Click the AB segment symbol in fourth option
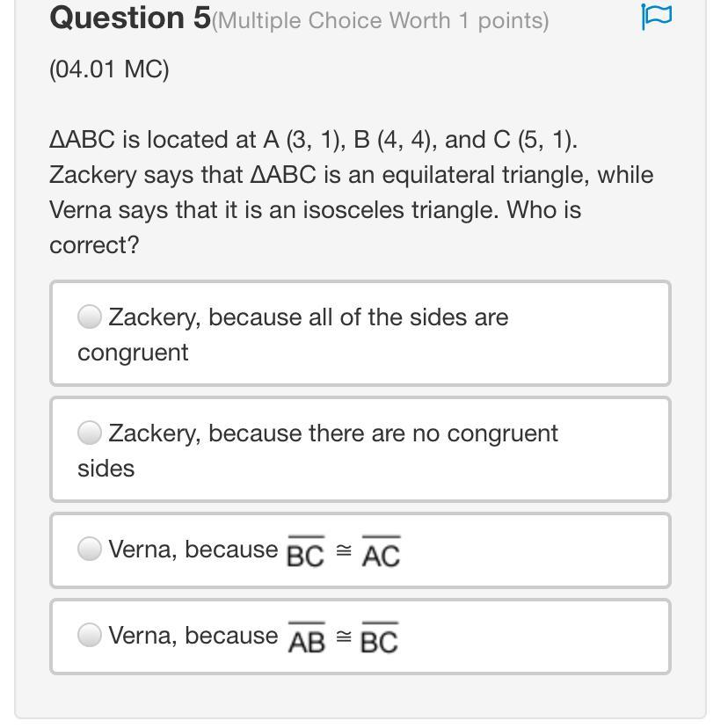This screenshot has width=728, height=728. click(307, 639)
